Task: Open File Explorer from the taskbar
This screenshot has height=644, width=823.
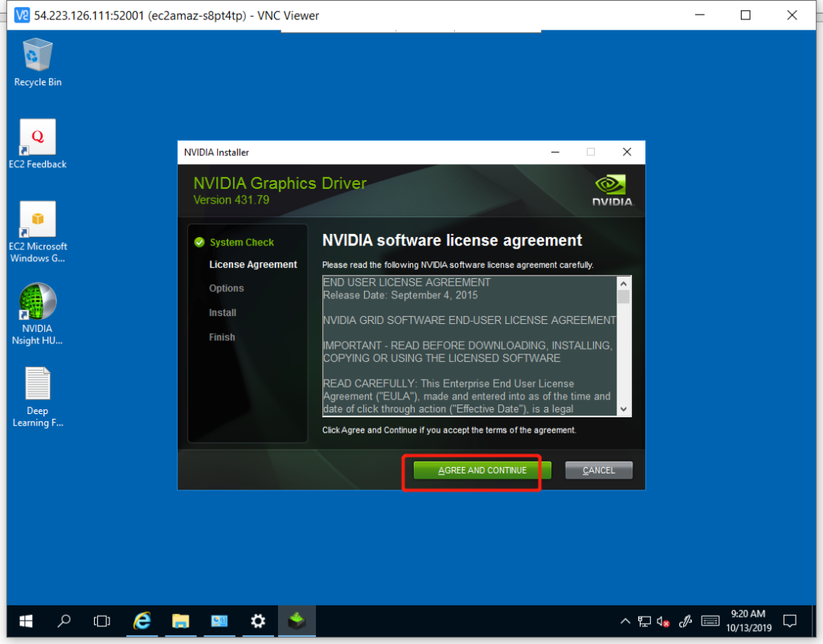Action: coord(181,621)
